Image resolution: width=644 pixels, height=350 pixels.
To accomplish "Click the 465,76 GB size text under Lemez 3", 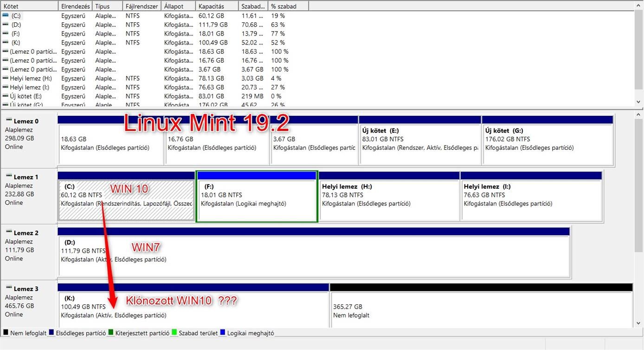I will click(x=19, y=306).
